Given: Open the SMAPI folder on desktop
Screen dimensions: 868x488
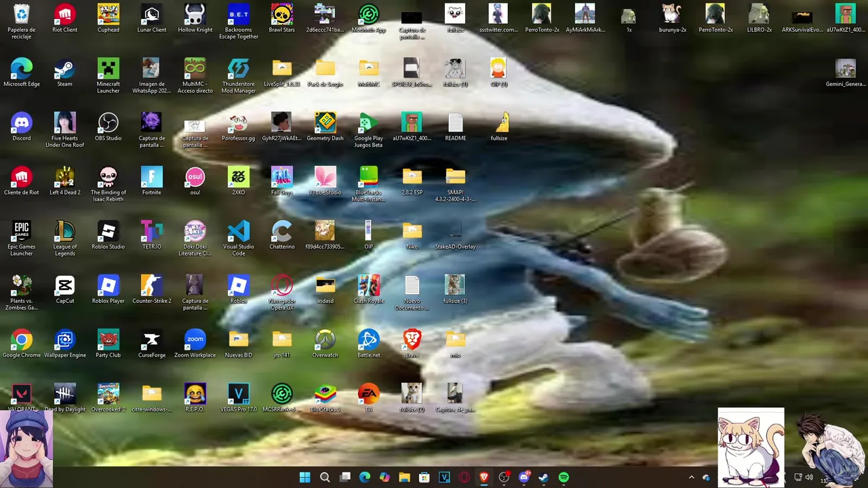Looking at the screenshot, I should [456, 184].
